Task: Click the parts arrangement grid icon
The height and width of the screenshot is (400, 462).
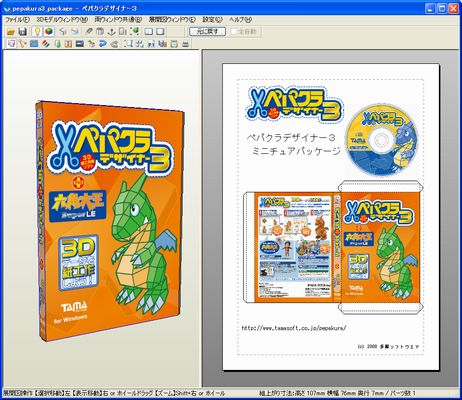Action: (139, 43)
